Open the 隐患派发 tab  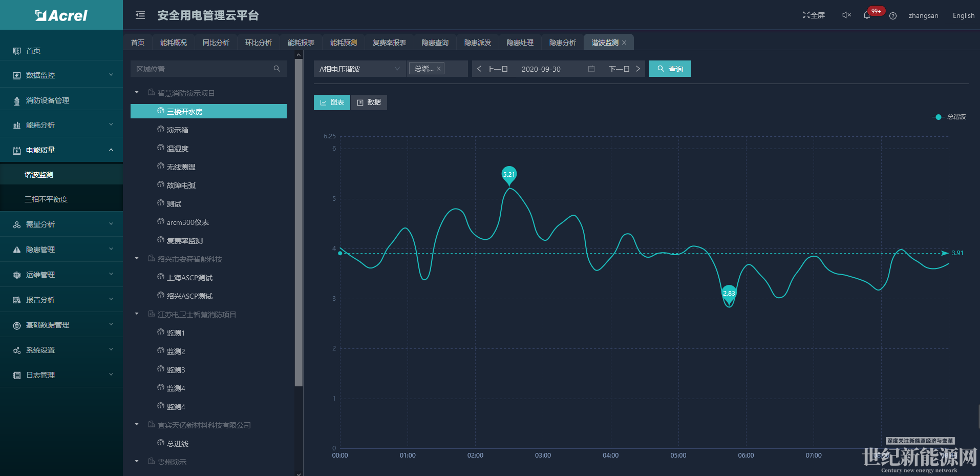click(x=478, y=43)
